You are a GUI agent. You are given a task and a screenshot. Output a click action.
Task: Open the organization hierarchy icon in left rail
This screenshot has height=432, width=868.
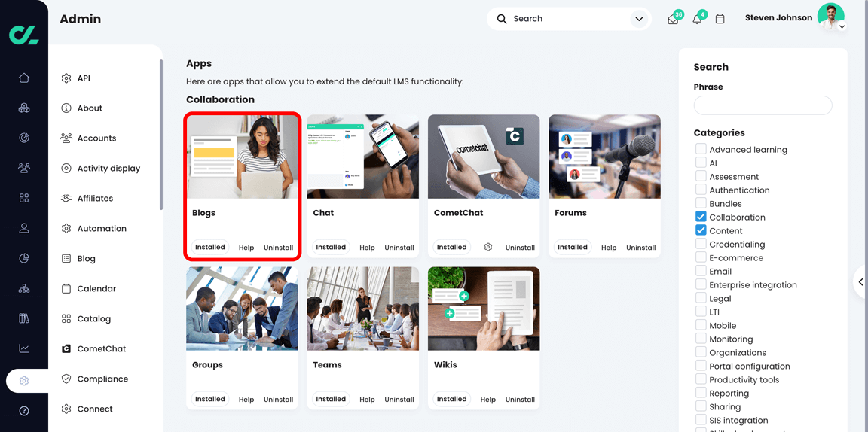pyautogui.click(x=24, y=288)
